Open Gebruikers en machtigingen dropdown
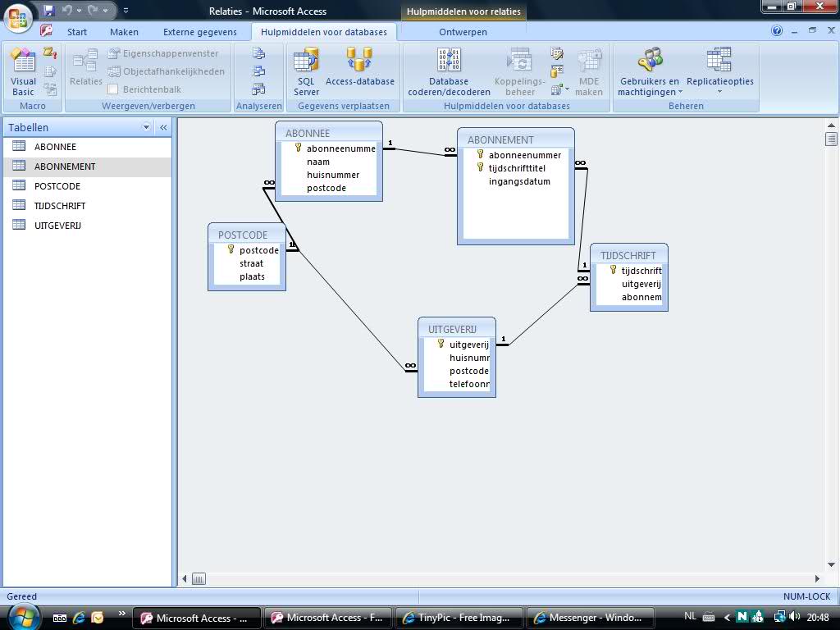Screen dimensions: 840x630 [x=649, y=72]
